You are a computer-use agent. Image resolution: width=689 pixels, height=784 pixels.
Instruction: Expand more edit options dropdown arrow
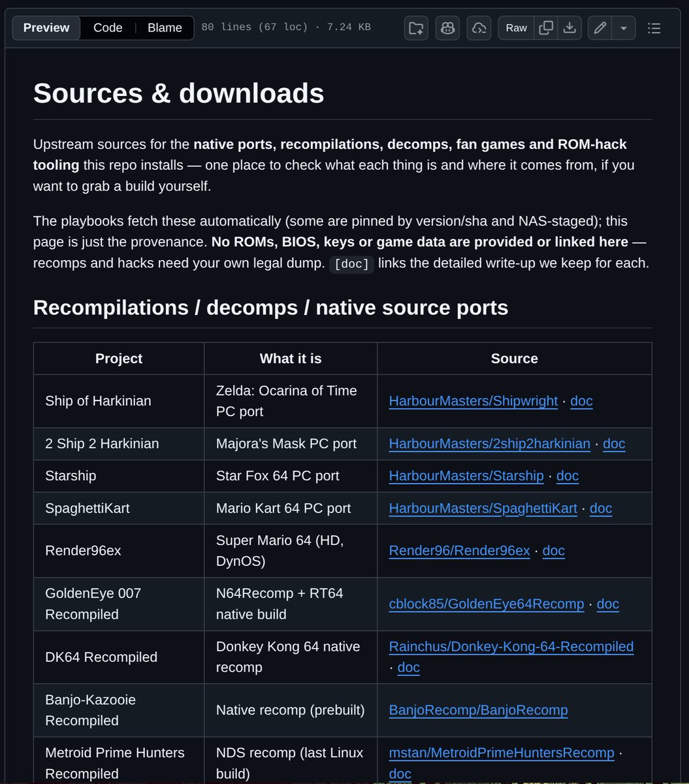tap(624, 28)
